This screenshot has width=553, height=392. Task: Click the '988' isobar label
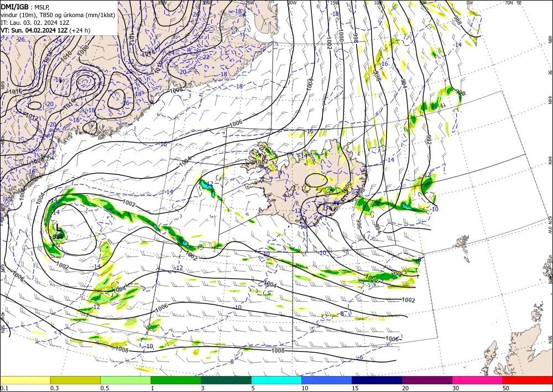457,20
